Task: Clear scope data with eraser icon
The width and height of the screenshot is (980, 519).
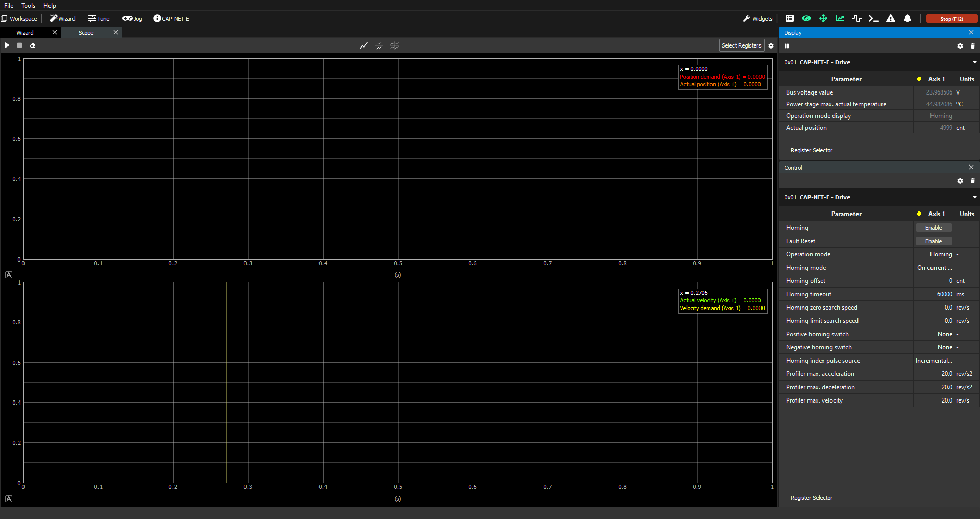Action: click(32, 45)
